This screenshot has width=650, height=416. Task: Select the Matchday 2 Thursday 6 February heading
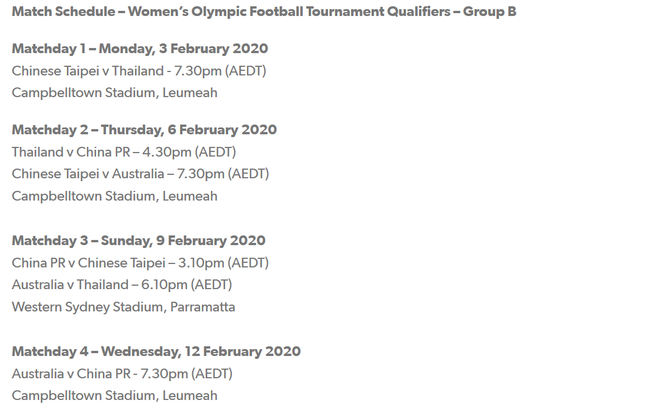(144, 130)
